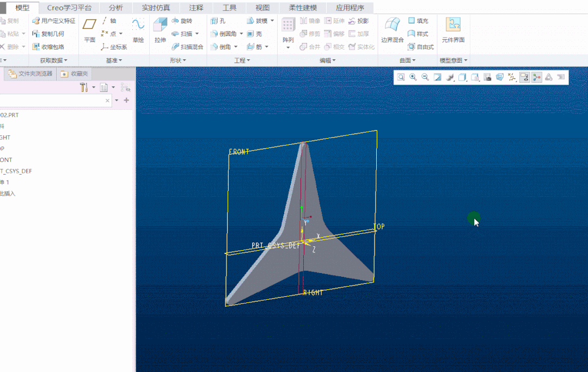This screenshot has width=588, height=372.
Task: Click the 轴 (Axis) datum tool
Action: (109, 21)
